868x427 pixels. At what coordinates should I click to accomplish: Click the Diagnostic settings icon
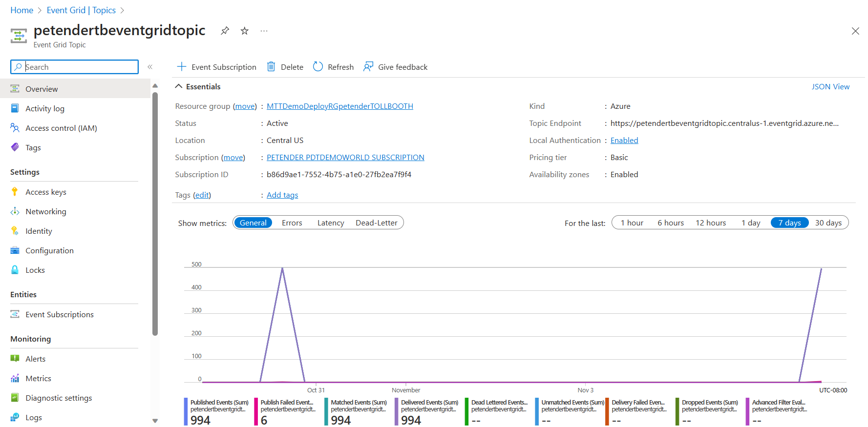point(15,398)
